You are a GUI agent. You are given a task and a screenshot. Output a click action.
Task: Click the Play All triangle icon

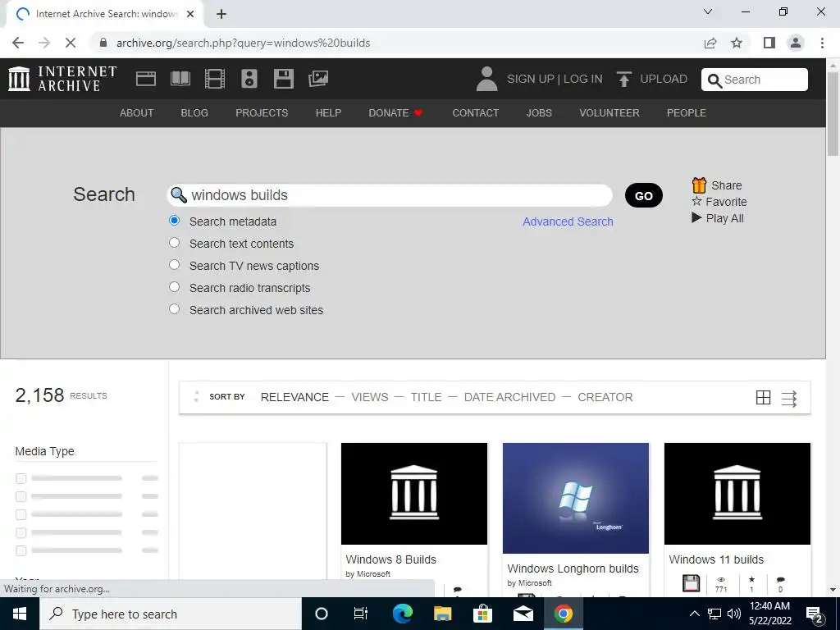tap(696, 218)
